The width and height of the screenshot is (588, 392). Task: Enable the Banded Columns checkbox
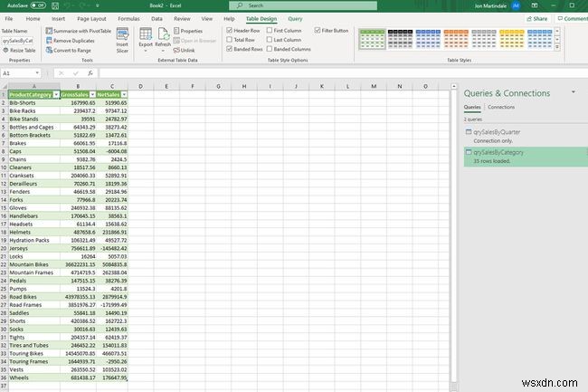tap(270, 49)
